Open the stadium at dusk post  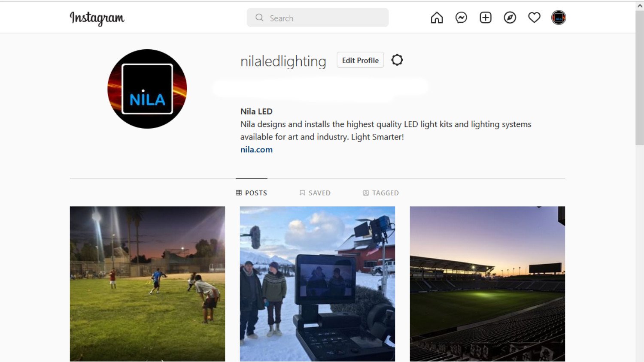coord(487,284)
